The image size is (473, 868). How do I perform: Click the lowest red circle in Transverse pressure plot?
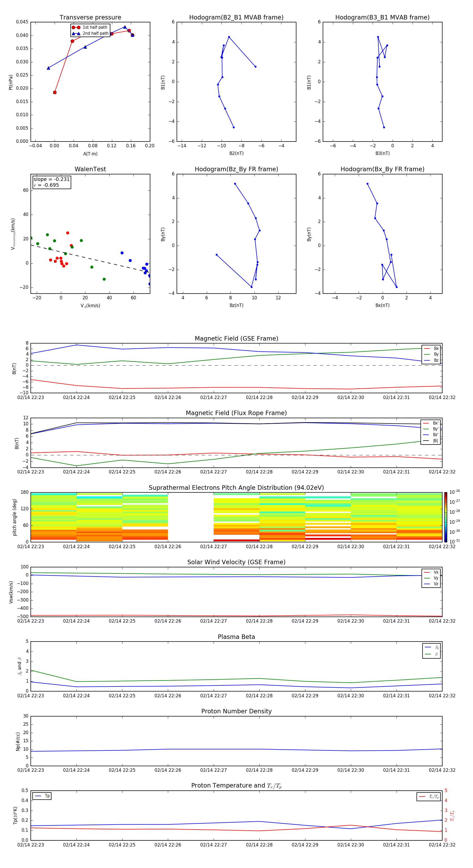pos(55,93)
